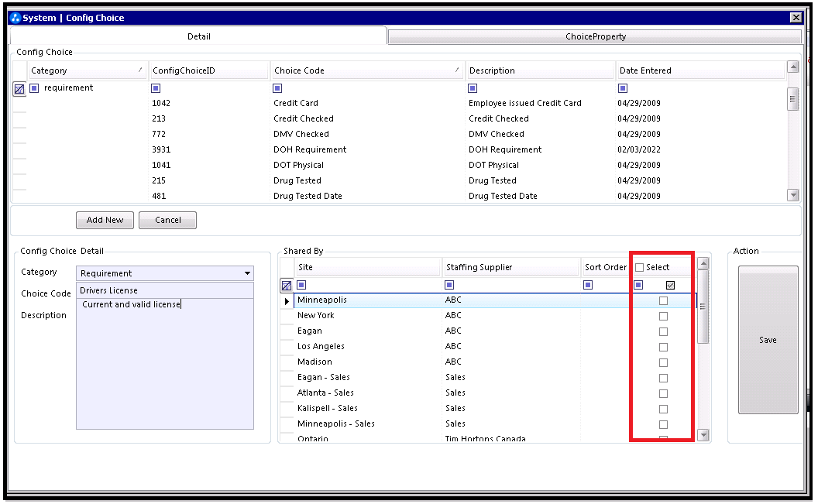Uncheck the Select filter row checkbox
This screenshot has height=504, width=818.
[x=670, y=285]
